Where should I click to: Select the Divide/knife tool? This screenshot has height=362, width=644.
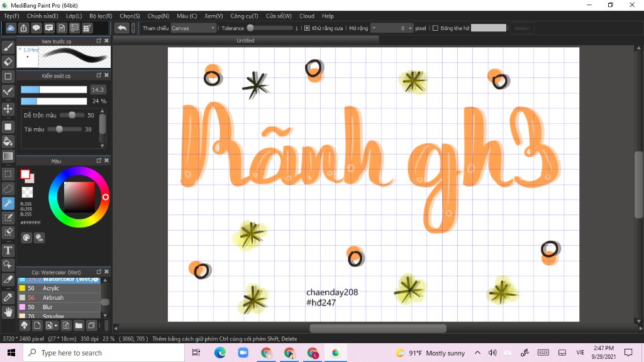(8, 280)
